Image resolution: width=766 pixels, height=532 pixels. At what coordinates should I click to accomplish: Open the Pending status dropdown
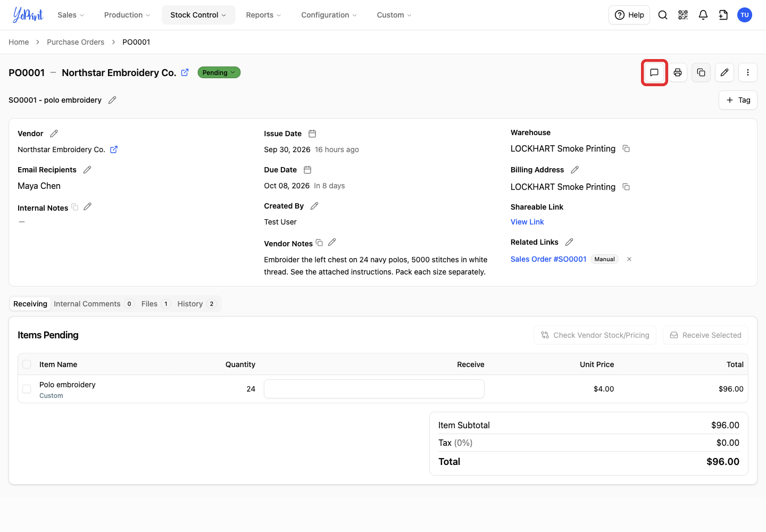pyautogui.click(x=219, y=72)
